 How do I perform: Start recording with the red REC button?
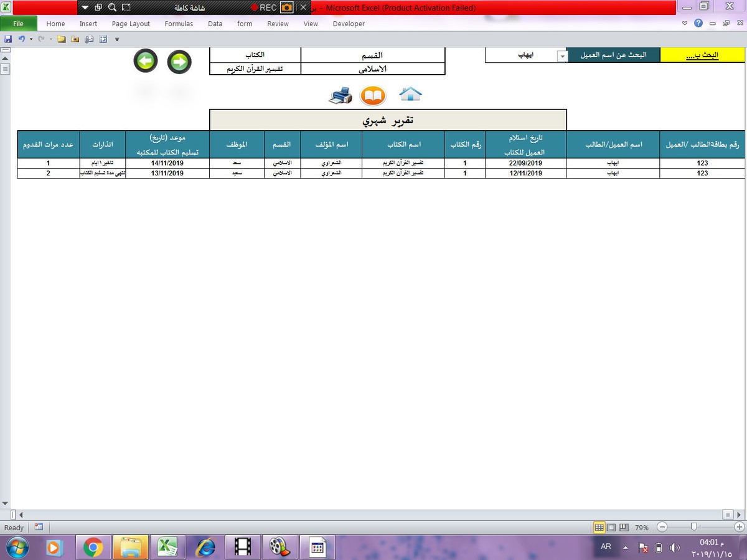264,7
